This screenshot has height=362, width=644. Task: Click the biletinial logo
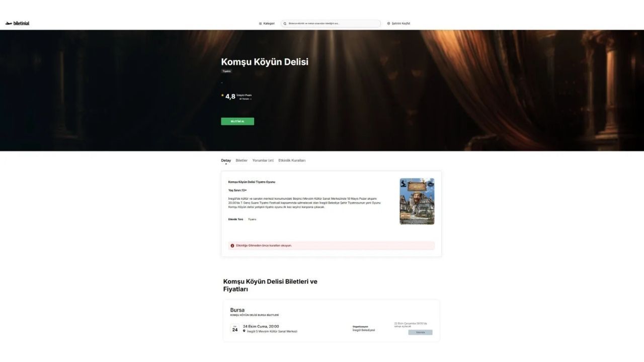click(18, 23)
